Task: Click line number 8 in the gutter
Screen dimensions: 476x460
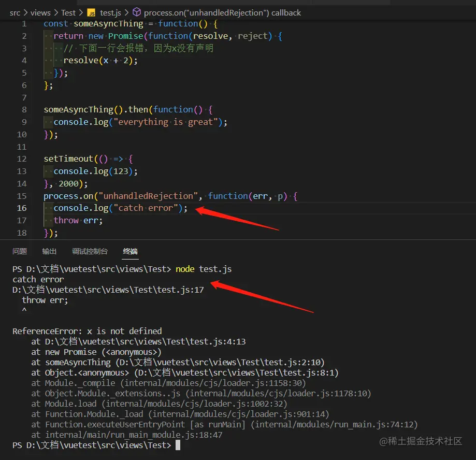Action: coord(24,110)
